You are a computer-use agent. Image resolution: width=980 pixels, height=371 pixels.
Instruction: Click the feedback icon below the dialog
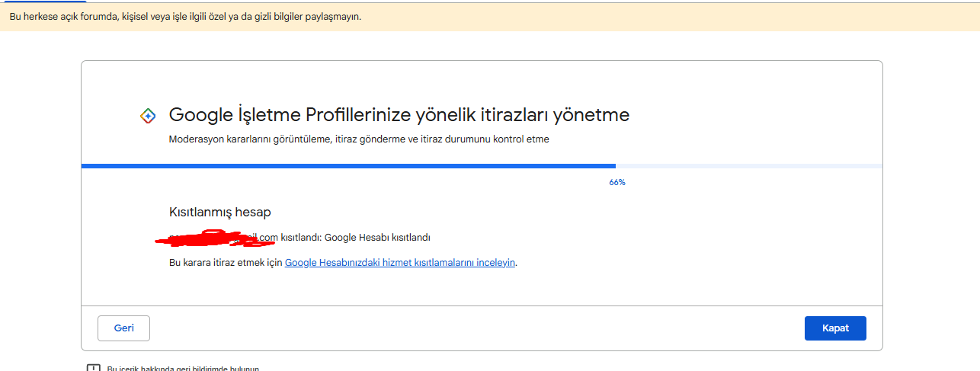point(93,368)
